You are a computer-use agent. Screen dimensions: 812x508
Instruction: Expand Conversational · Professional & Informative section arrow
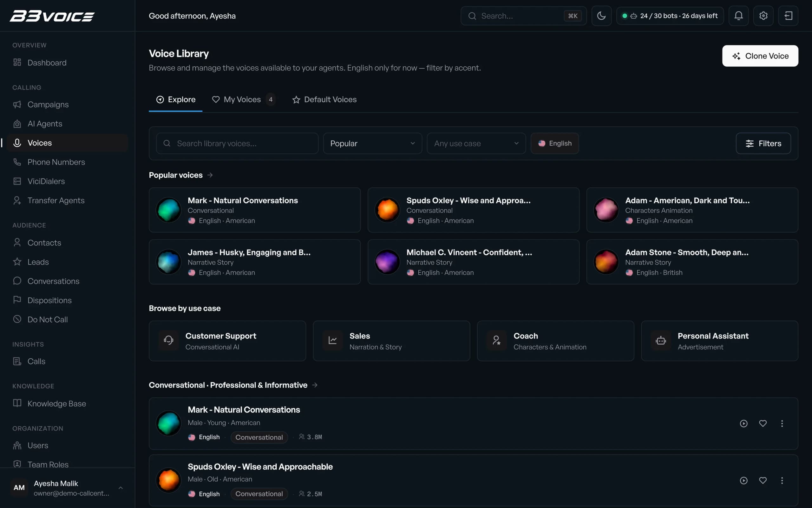[x=315, y=385]
